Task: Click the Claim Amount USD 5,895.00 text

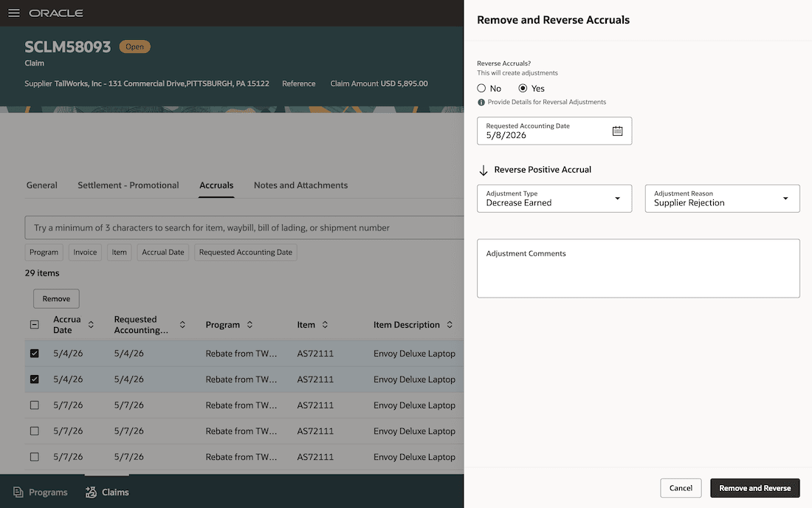Action: tap(379, 83)
